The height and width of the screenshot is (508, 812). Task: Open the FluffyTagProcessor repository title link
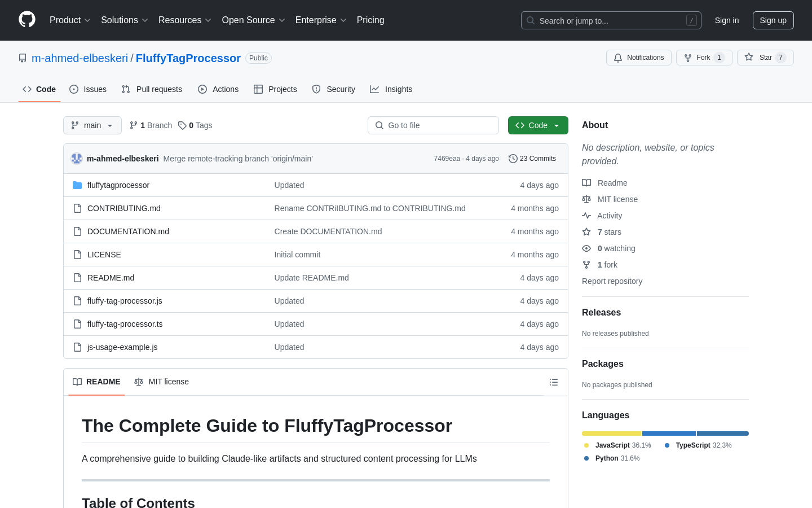click(188, 58)
